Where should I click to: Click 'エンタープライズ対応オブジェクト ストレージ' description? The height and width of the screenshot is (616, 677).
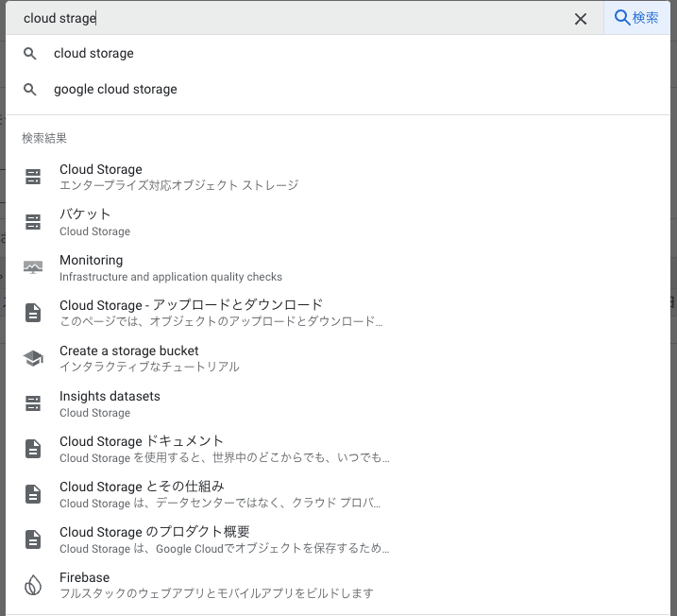(x=178, y=185)
